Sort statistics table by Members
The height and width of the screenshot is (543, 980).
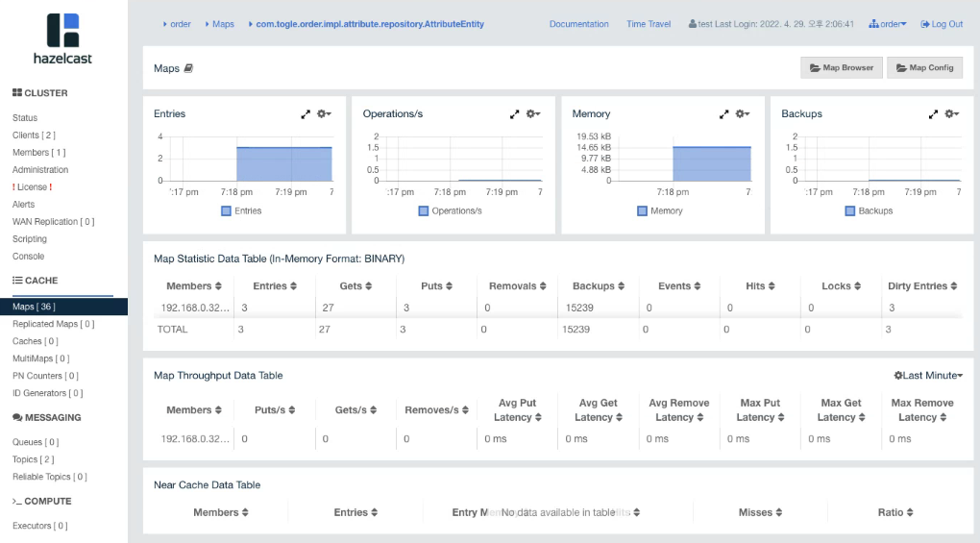(194, 286)
